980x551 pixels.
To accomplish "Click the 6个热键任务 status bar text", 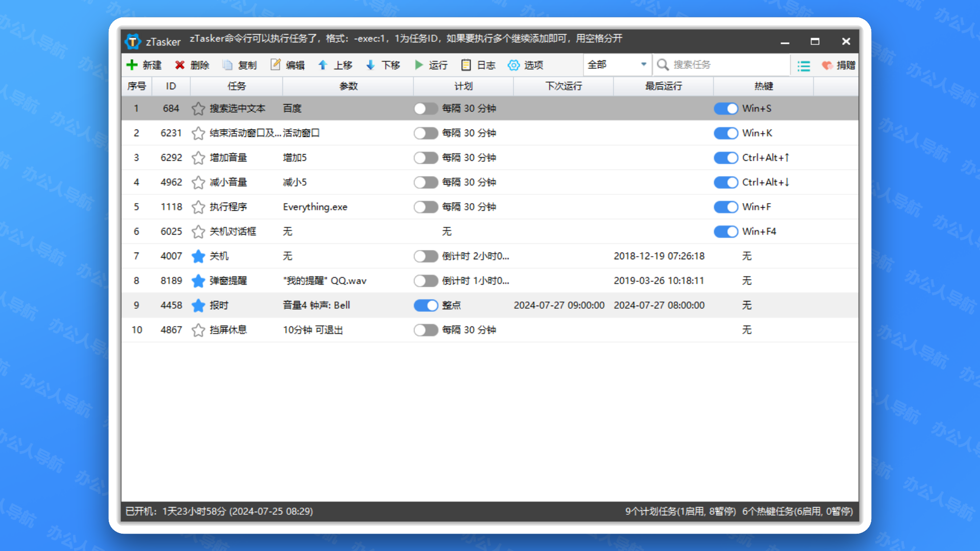I will (797, 511).
